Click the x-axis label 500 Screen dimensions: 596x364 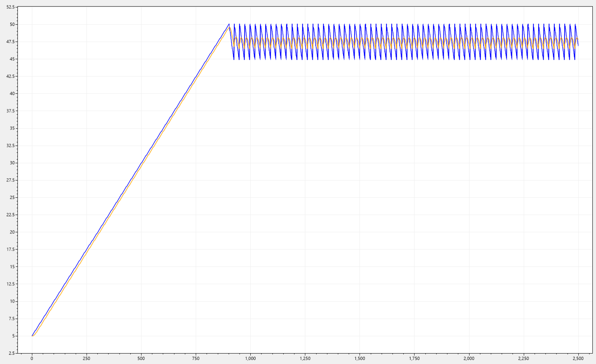point(141,358)
